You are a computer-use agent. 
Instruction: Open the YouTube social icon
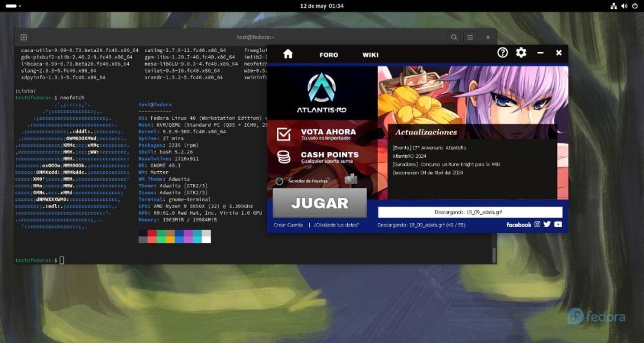(558, 225)
